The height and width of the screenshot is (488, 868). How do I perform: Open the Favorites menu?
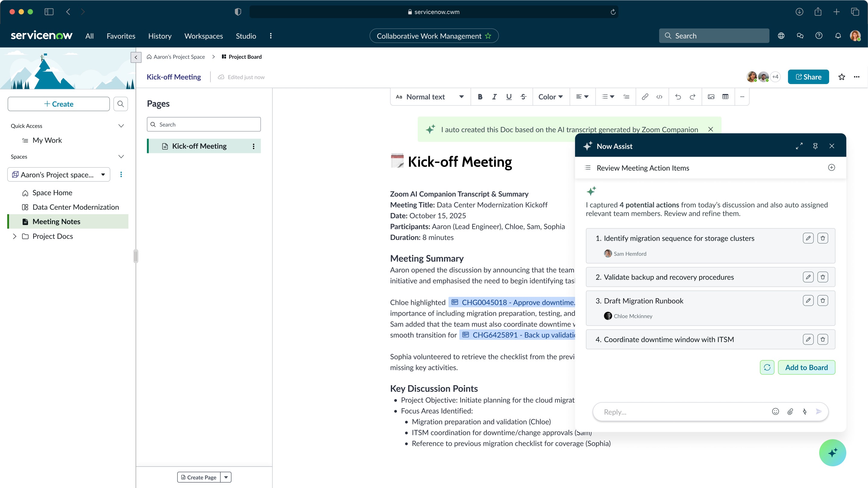pyautogui.click(x=121, y=36)
